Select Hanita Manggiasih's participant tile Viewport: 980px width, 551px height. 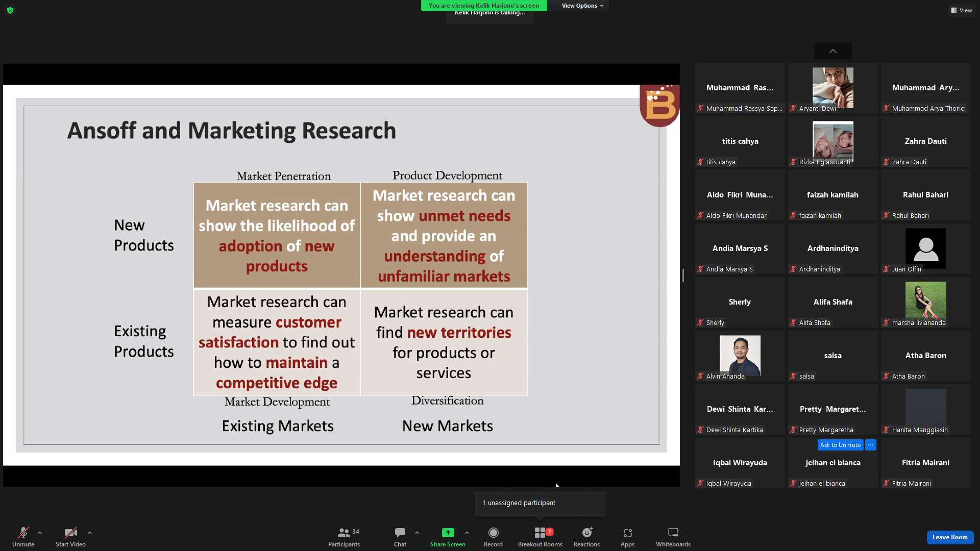pyautogui.click(x=926, y=409)
